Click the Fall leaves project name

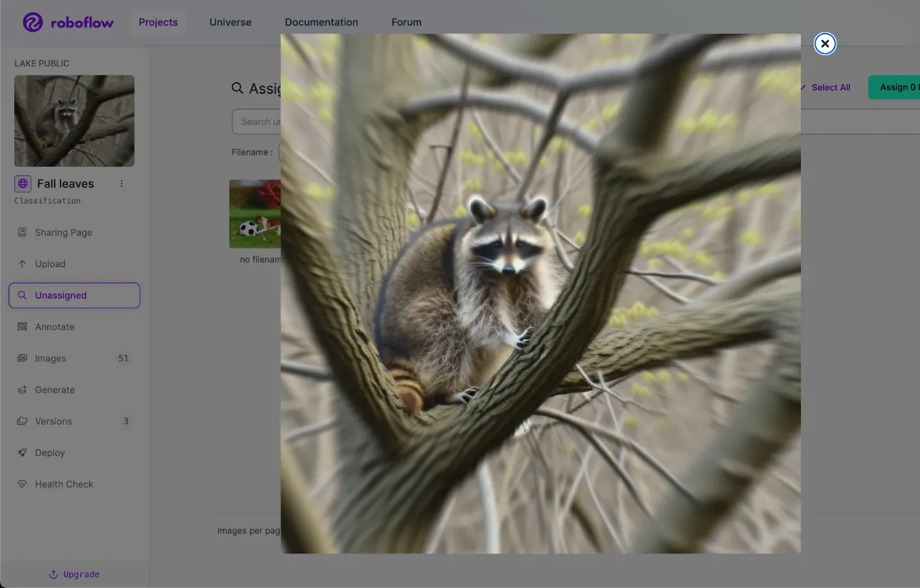tap(66, 184)
